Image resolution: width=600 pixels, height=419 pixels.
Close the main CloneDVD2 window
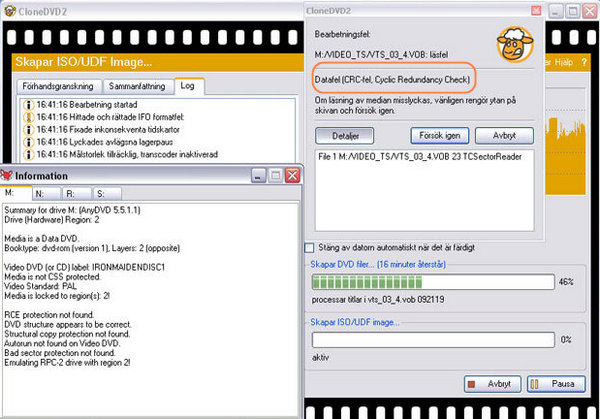pyautogui.click(x=590, y=11)
